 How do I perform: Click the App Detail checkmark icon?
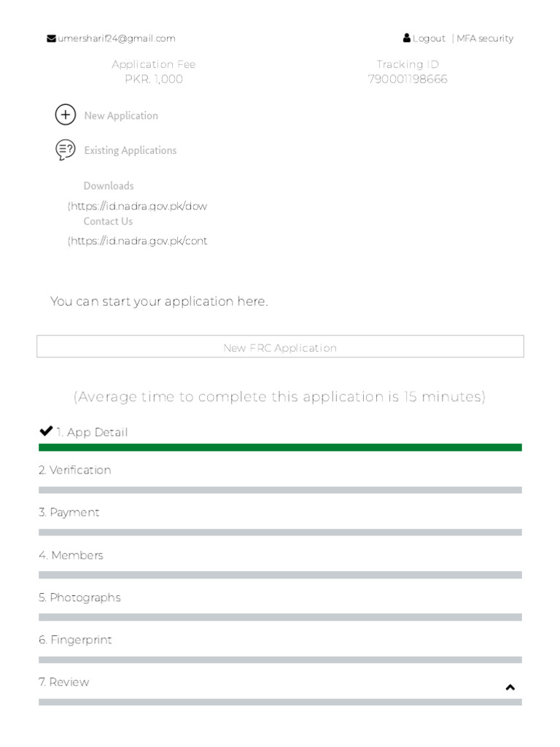click(46, 431)
